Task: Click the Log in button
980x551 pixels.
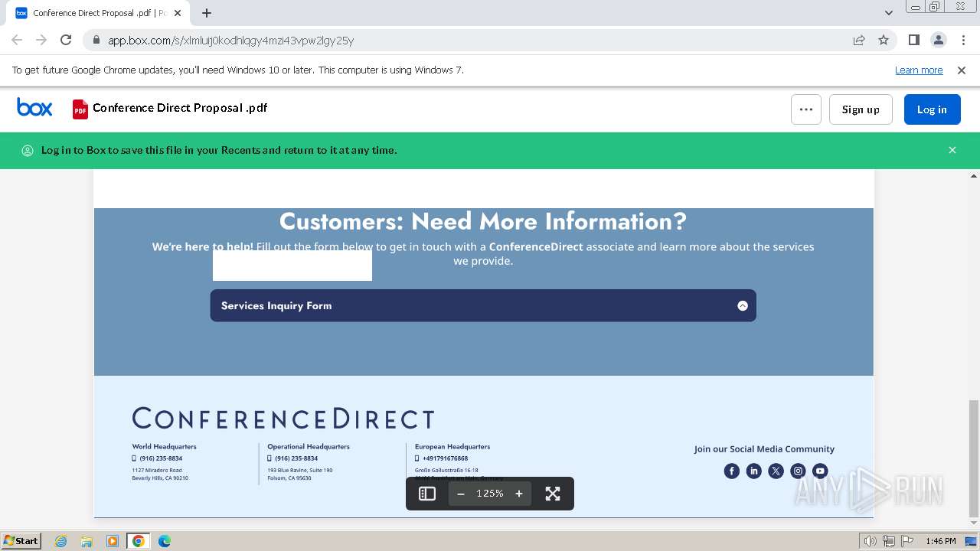Action: pos(932,109)
